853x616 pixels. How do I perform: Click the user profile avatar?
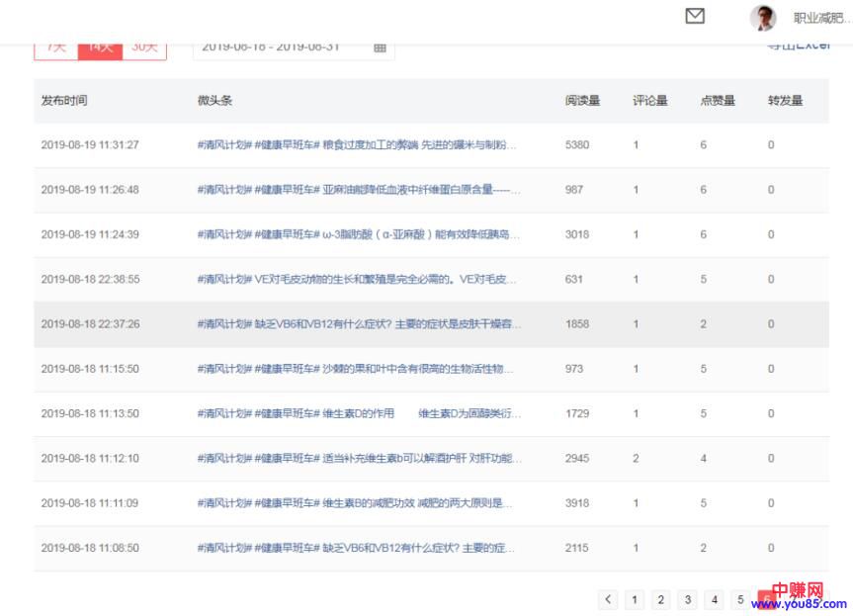pyautogui.click(x=762, y=18)
